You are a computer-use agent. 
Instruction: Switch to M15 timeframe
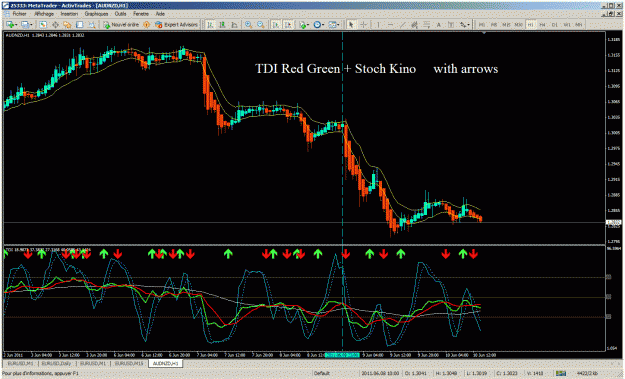[x=506, y=25]
